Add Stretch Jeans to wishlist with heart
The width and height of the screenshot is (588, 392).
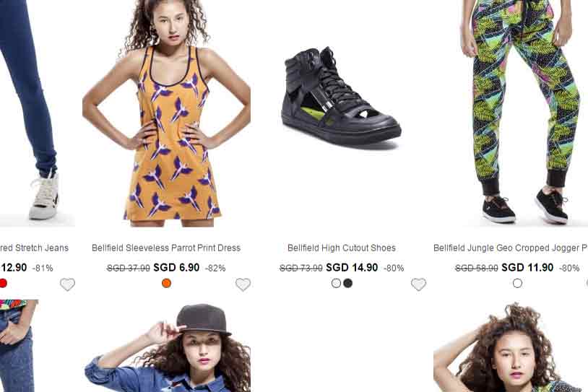pos(67,284)
